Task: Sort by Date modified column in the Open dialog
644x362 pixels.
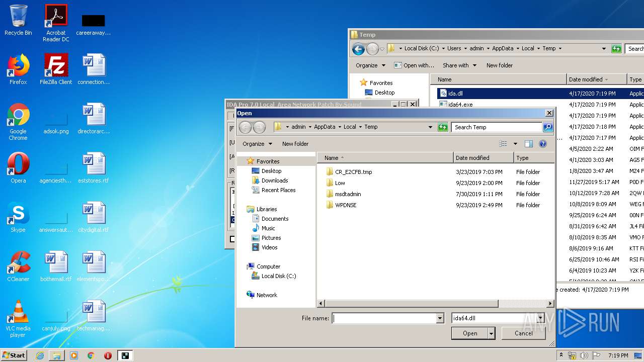Action: click(483, 158)
